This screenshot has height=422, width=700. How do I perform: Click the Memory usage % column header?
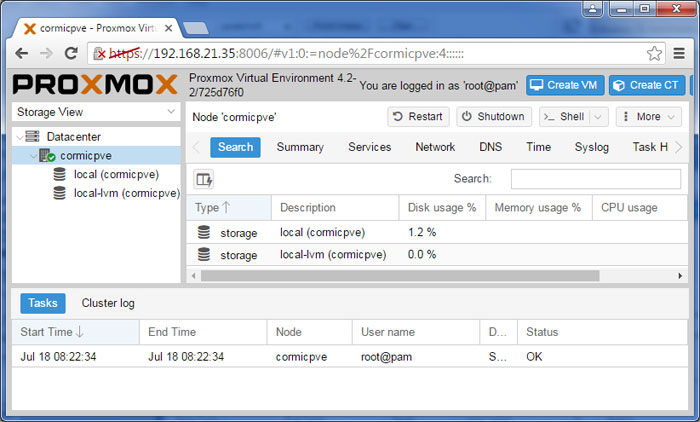[538, 207]
